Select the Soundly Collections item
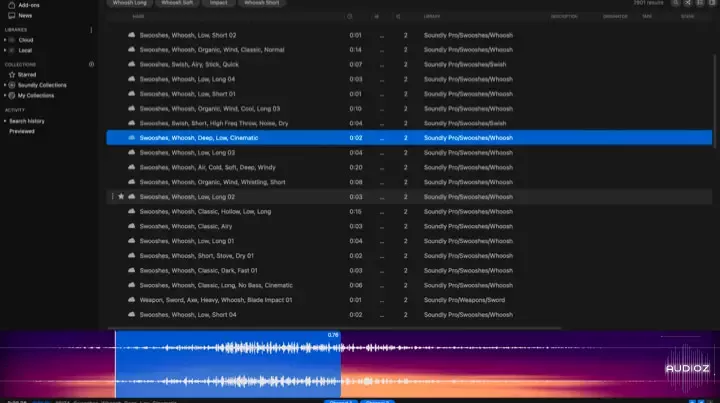This screenshot has width=720, height=403. [42, 85]
